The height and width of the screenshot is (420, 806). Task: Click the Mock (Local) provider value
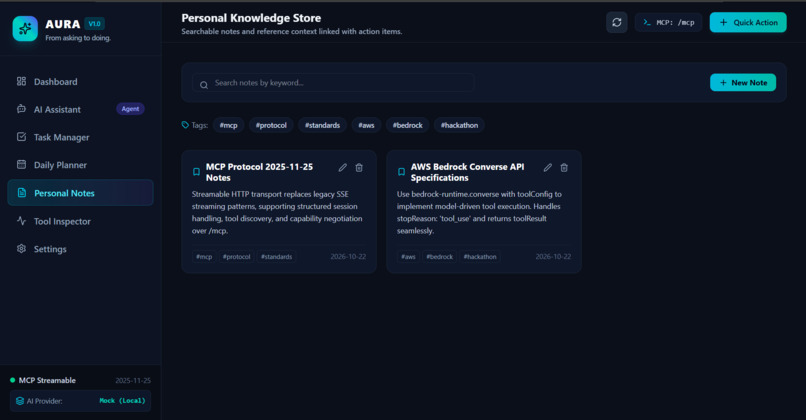pyautogui.click(x=122, y=401)
